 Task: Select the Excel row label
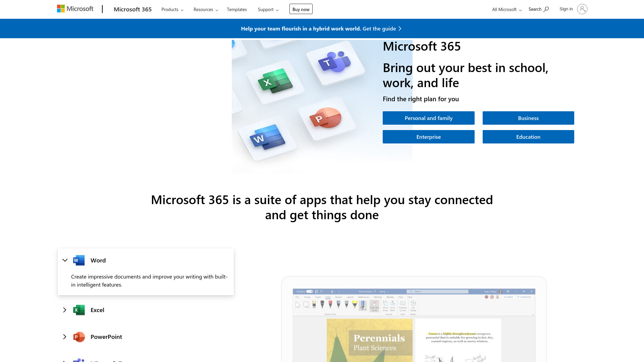pyautogui.click(x=97, y=310)
